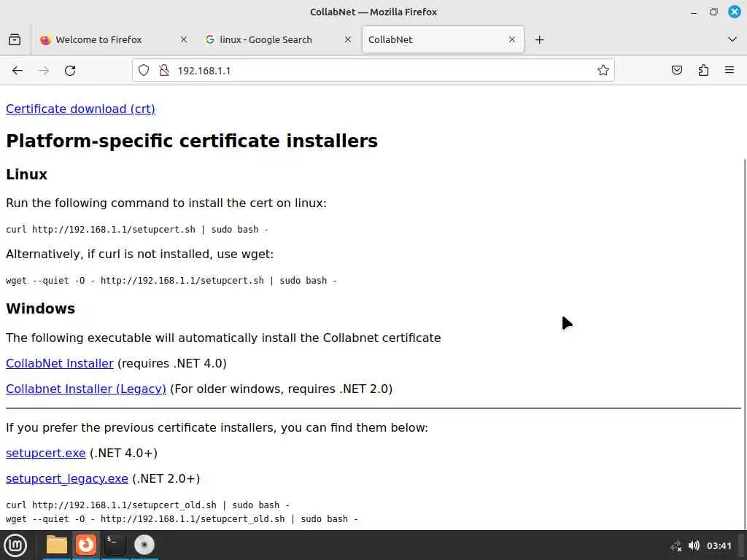Open the volume speaker tray icon

pyautogui.click(x=694, y=545)
